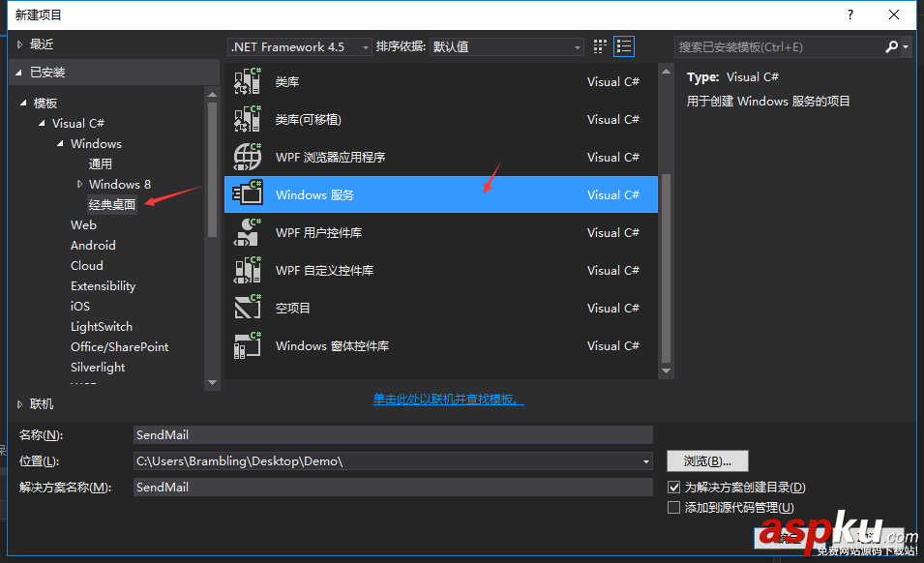Screen dimensions: 924x563
Task: Expand the 最近 section
Action: [x=20, y=44]
